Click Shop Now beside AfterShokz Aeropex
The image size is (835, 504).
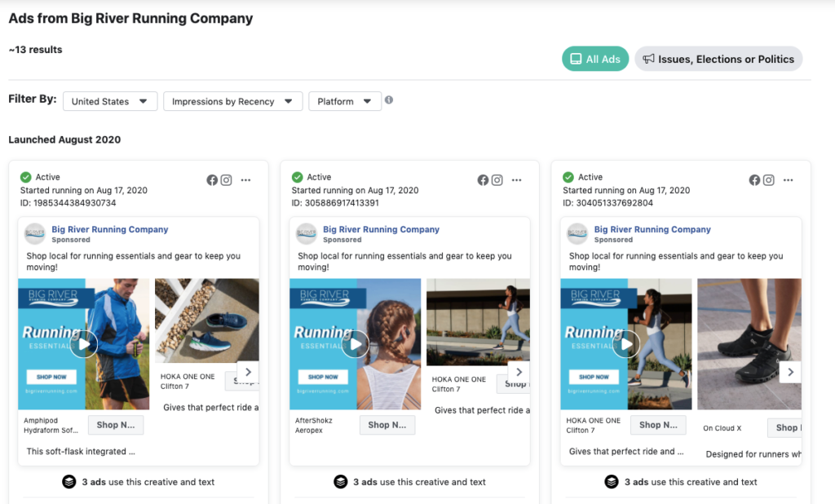click(387, 425)
